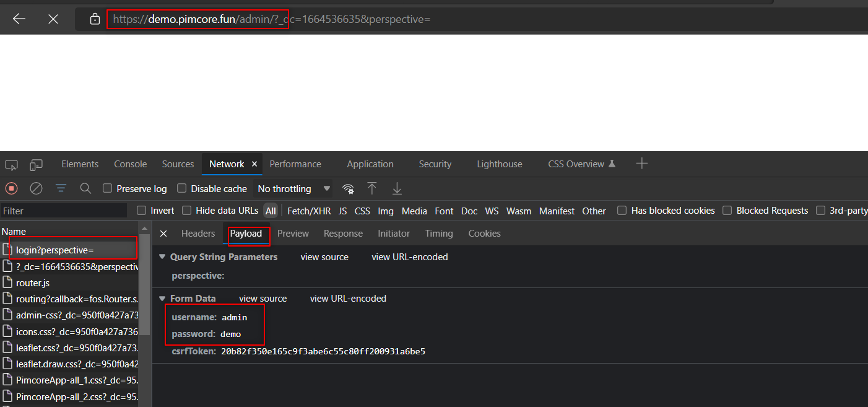Switch to Performance tab
The height and width of the screenshot is (407, 868).
tap(295, 164)
